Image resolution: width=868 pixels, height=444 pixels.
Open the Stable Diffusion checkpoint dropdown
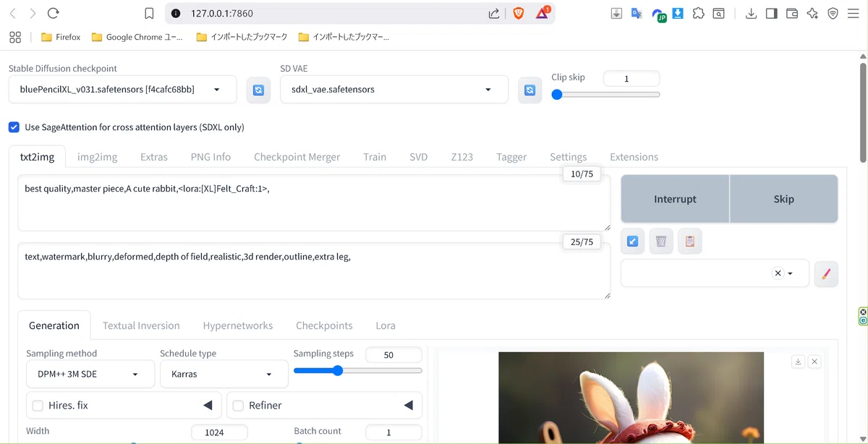tap(122, 90)
